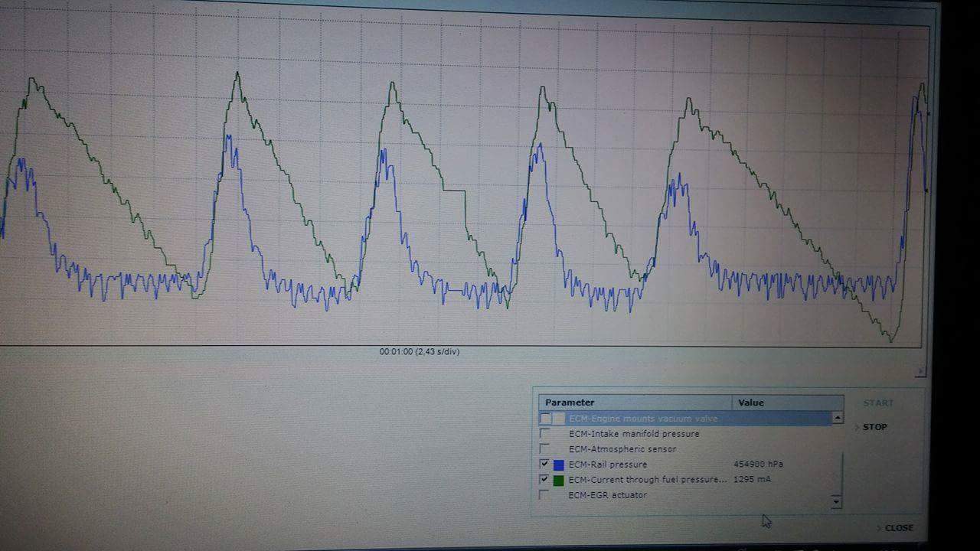Toggle ECM-Engine mounts vacuum valve checkbox

tap(545, 419)
